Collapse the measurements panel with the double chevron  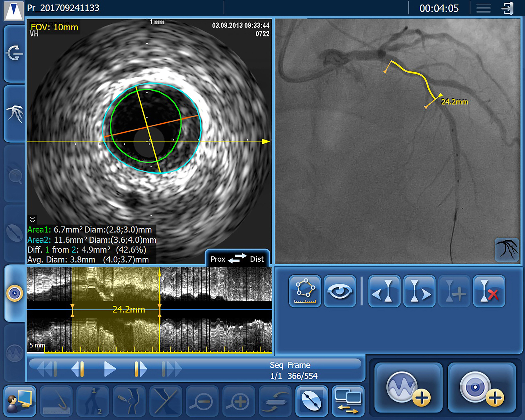pos(32,219)
